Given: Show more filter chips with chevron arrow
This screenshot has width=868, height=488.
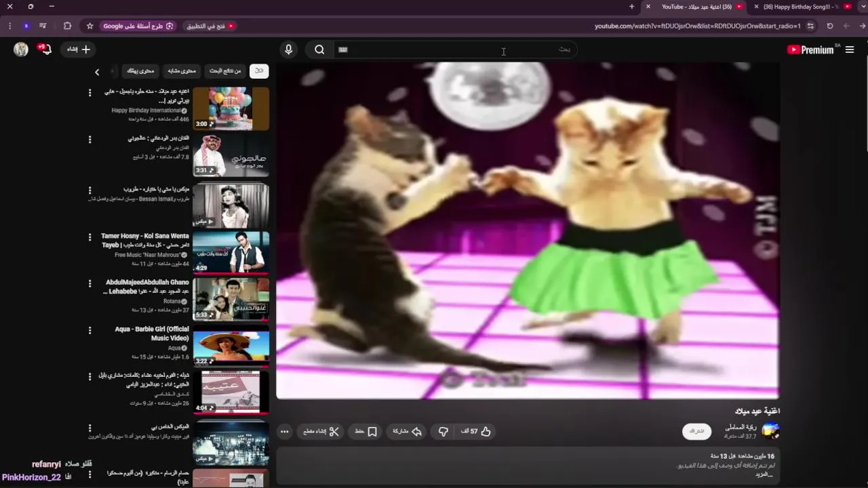Looking at the screenshot, I should pos(97,72).
